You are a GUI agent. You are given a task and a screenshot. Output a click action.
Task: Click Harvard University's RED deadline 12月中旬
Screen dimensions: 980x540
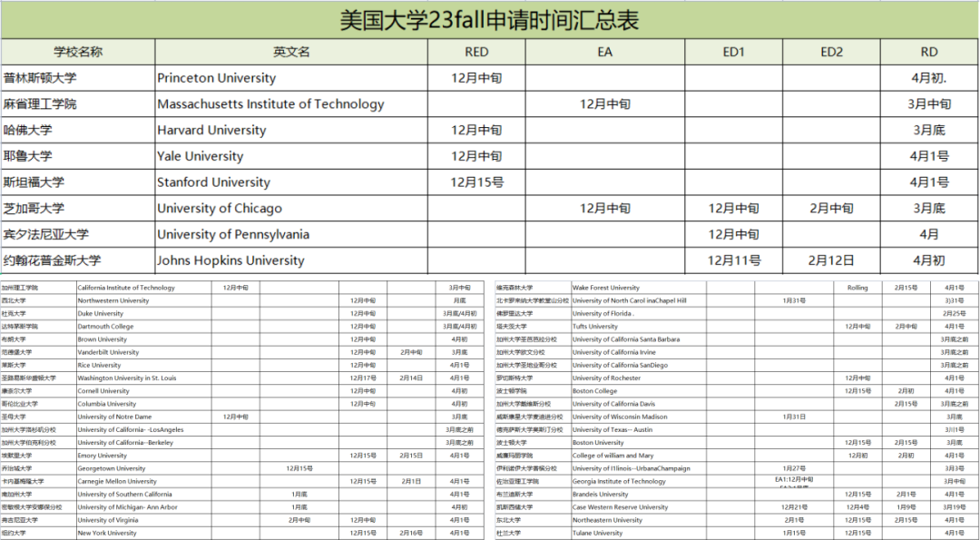[475, 130]
